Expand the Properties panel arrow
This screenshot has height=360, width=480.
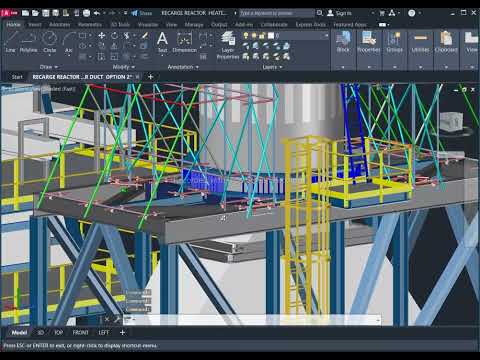coord(369,67)
